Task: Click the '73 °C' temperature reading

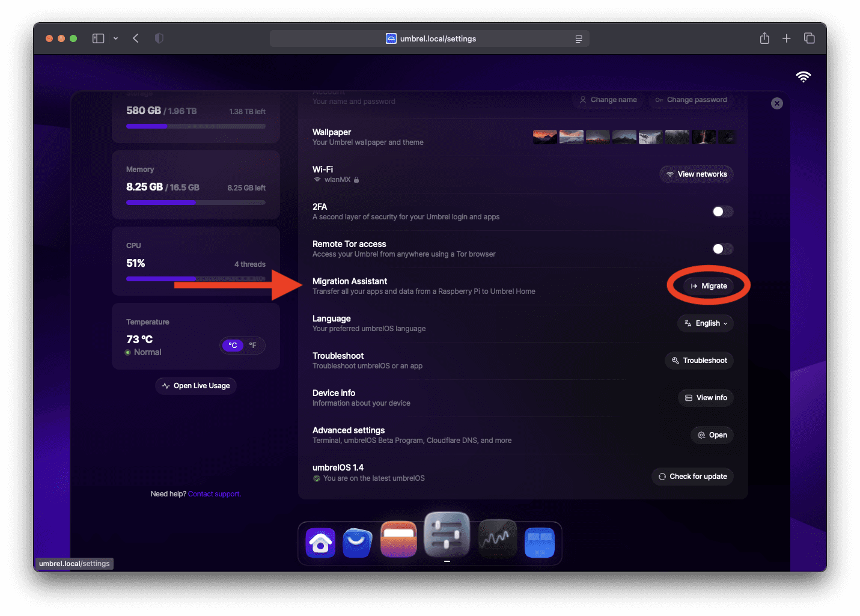Action: click(x=139, y=340)
